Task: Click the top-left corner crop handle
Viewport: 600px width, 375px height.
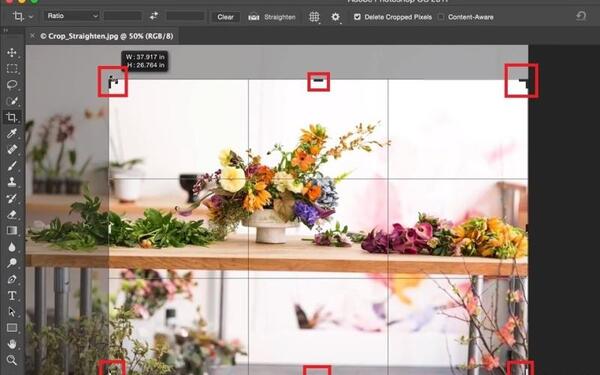Action: [x=113, y=83]
